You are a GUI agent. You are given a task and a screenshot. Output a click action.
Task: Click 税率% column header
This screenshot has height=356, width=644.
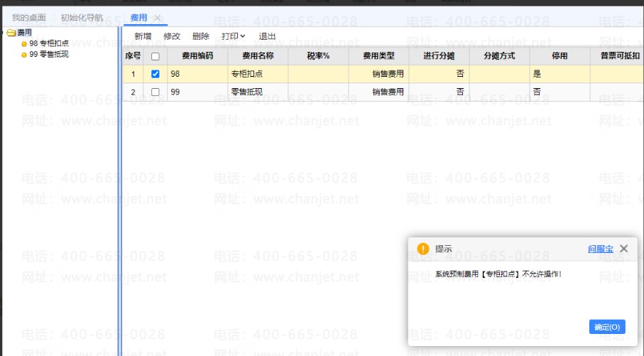tap(318, 56)
